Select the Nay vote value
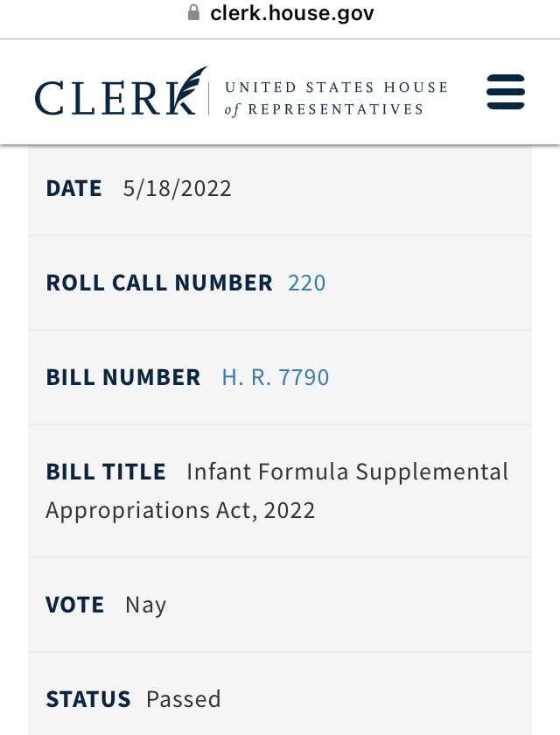 point(146,605)
